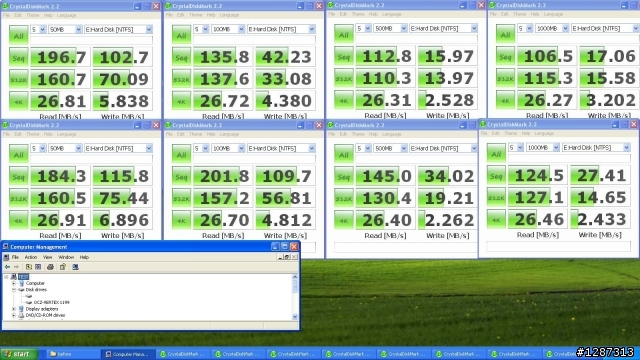Click Computer Management scrollbar down arrow
This screenshot has width=640, height=360.
point(295,317)
